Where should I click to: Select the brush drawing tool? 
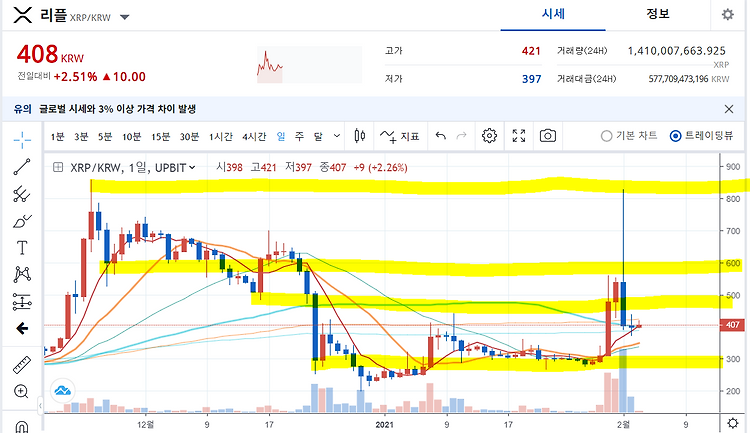tap(22, 221)
